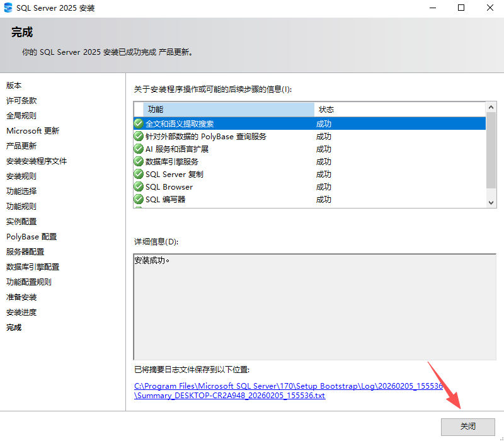The image size is (504, 441).
Task: Click the 完成 entry in the sidebar
Action: (13, 327)
